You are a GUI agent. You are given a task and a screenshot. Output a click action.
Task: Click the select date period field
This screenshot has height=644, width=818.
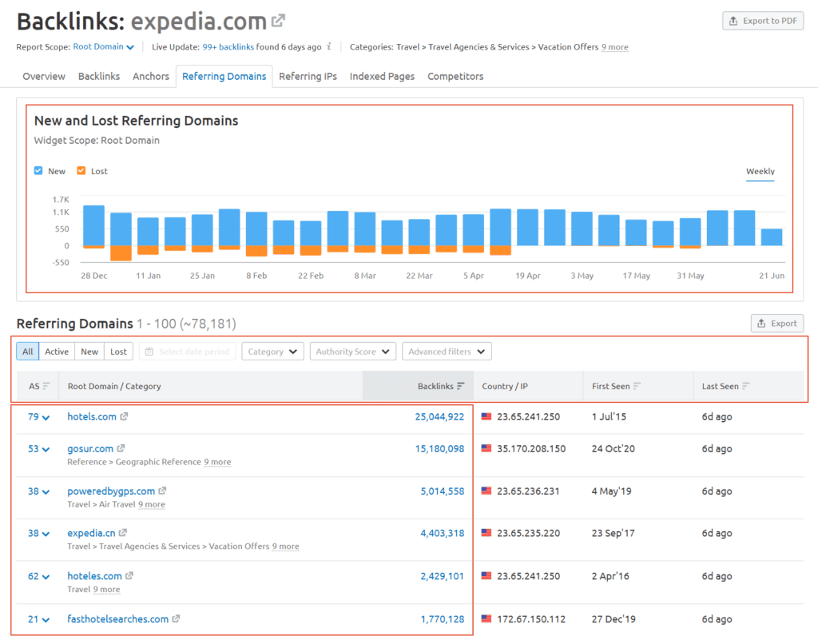coord(187,352)
